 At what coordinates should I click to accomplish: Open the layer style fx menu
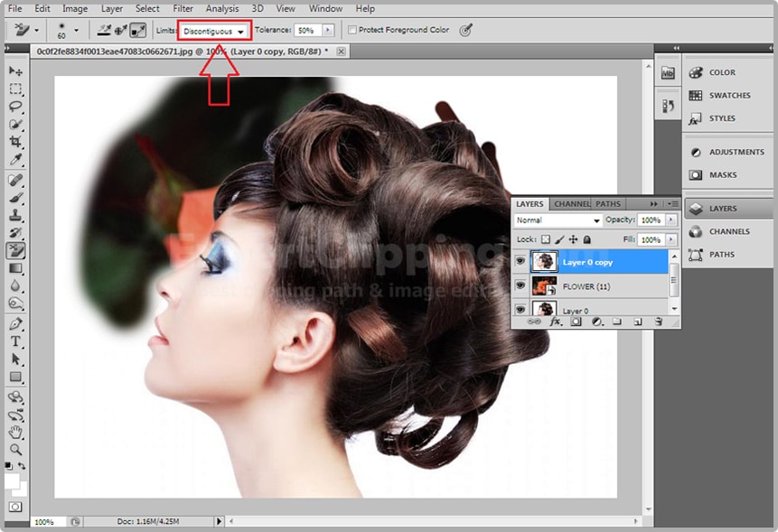[x=556, y=322]
